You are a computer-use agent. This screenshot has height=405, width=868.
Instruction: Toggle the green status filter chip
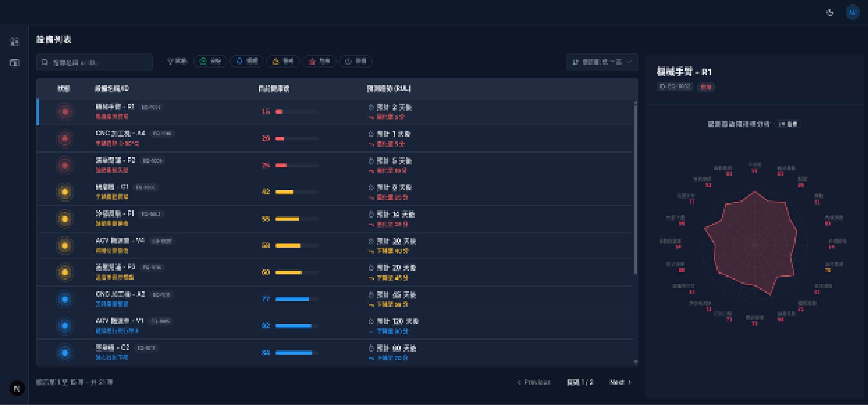pyautogui.click(x=210, y=62)
